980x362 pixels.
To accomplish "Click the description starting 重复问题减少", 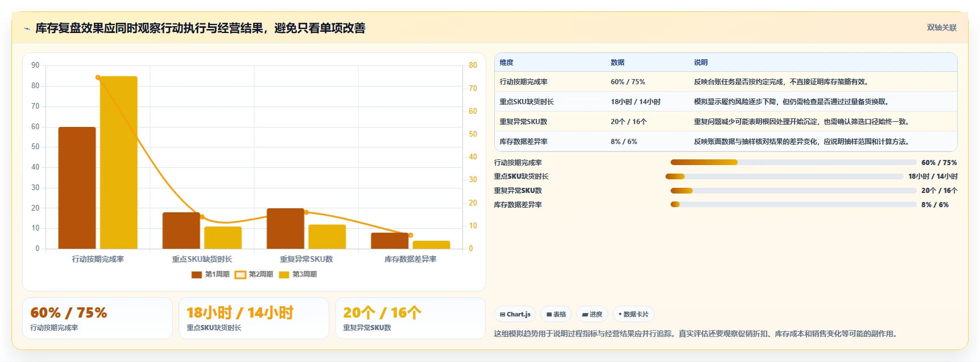I will 803,122.
